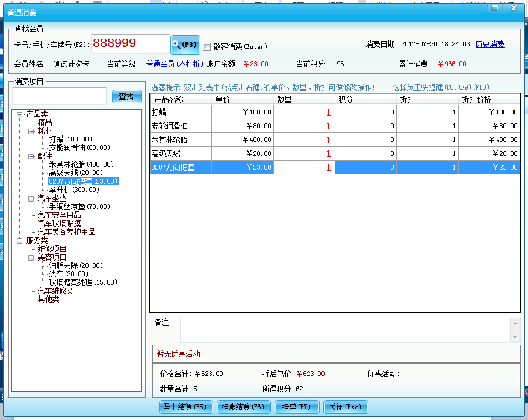
Task: Select 举升机 (300.00) tree item
Action: tap(74, 190)
